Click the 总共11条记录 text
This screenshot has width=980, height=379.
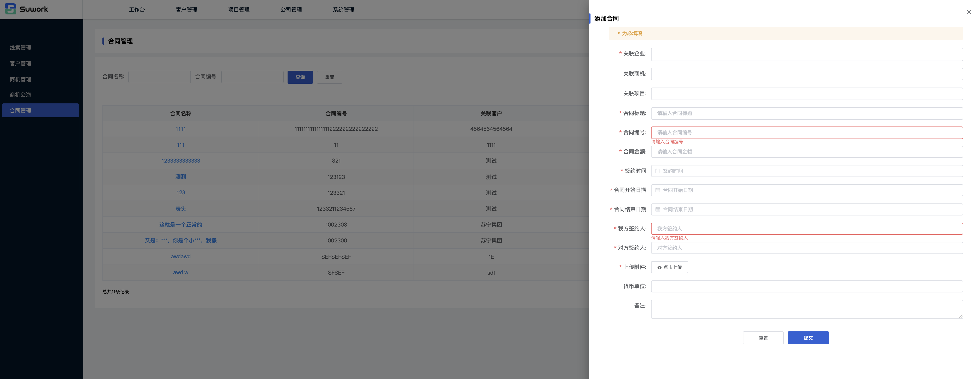tap(116, 292)
